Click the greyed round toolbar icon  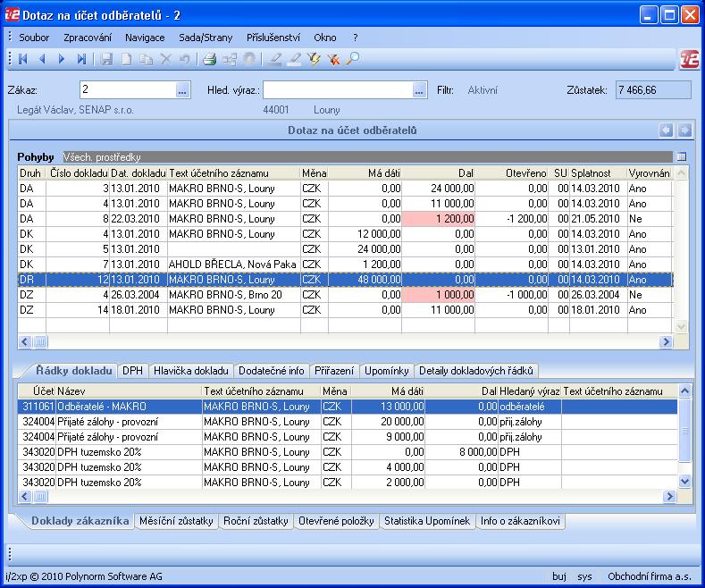click(249, 59)
